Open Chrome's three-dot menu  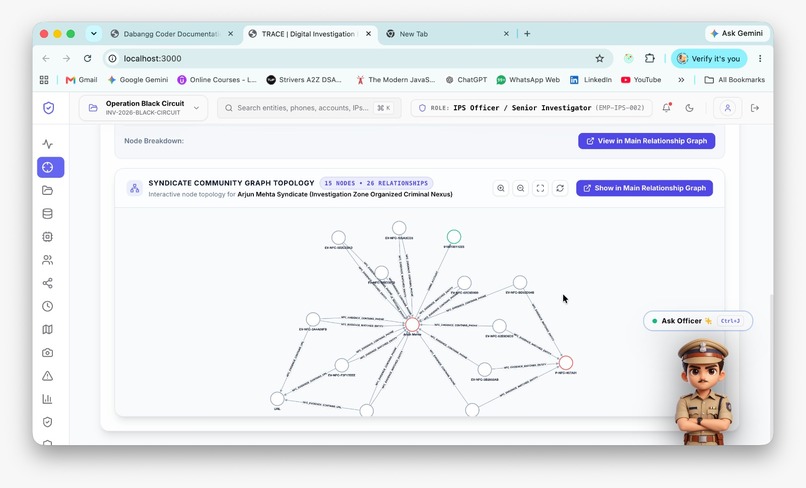coord(760,59)
